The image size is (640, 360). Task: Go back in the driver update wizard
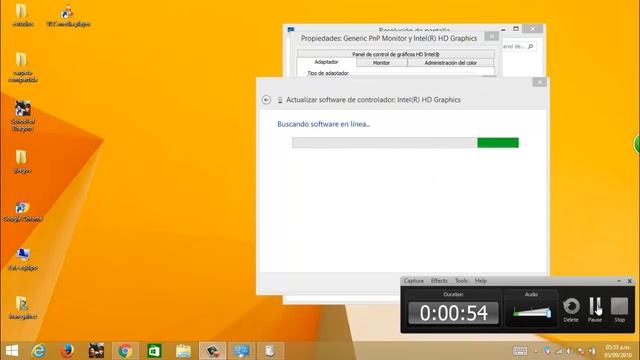(x=266, y=100)
